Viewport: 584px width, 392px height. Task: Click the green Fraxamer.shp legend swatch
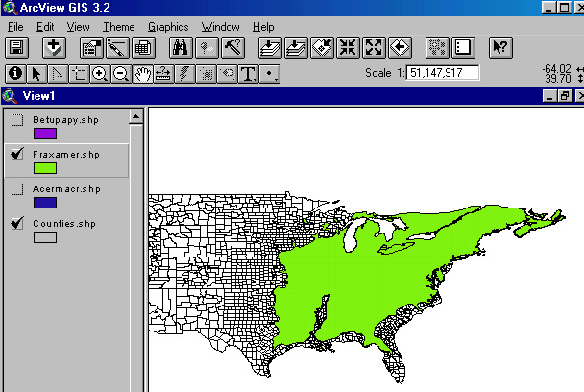coord(45,168)
